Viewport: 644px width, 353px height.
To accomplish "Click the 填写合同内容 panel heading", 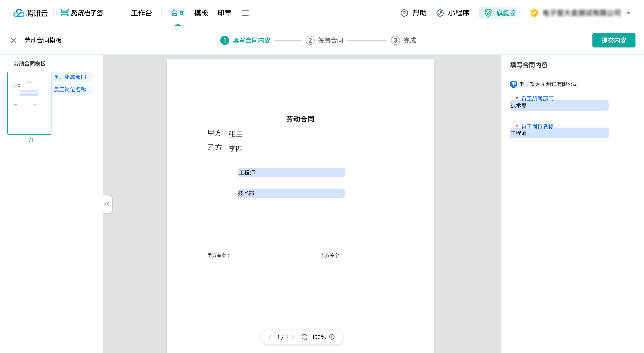I will pyautogui.click(x=528, y=65).
